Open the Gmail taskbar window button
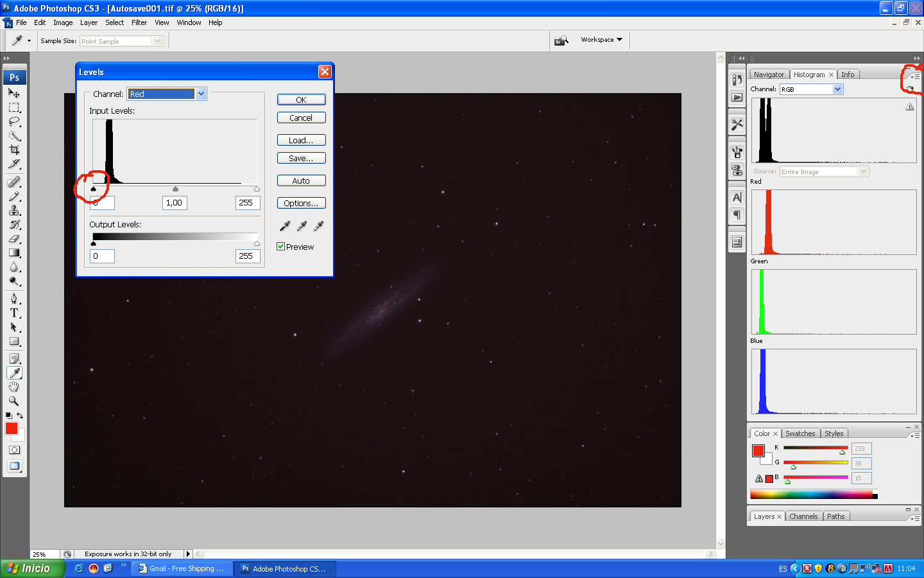Image resolution: width=924 pixels, height=578 pixels. [182, 568]
